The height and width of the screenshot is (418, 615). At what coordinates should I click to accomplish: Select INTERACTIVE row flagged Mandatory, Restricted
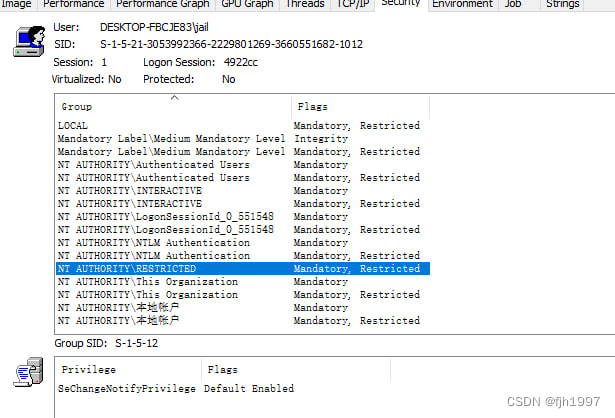pyautogui.click(x=243, y=204)
